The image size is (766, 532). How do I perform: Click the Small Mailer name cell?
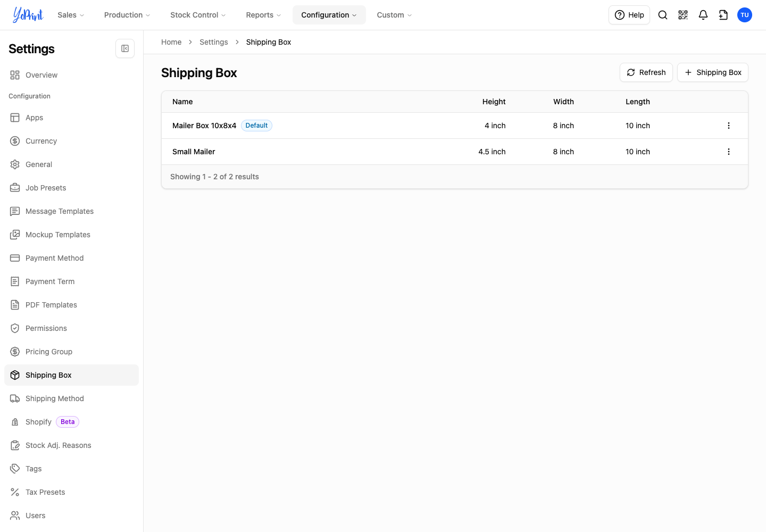194,152
